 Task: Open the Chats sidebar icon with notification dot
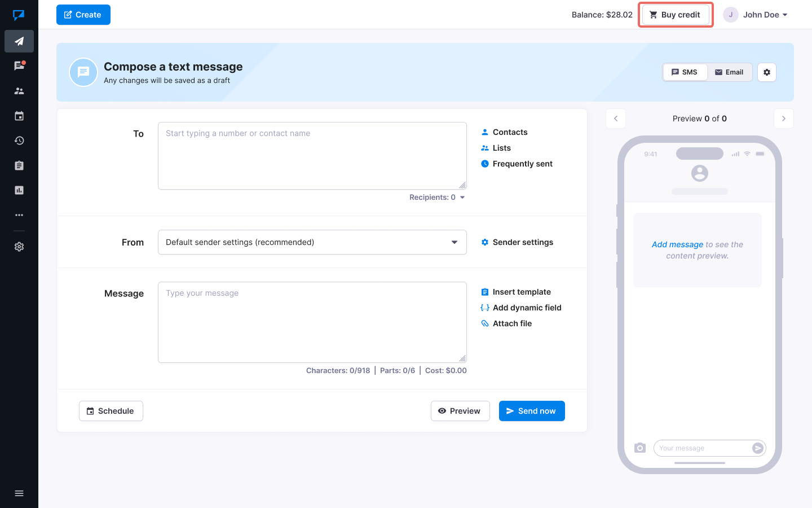(x=19, y=65)
